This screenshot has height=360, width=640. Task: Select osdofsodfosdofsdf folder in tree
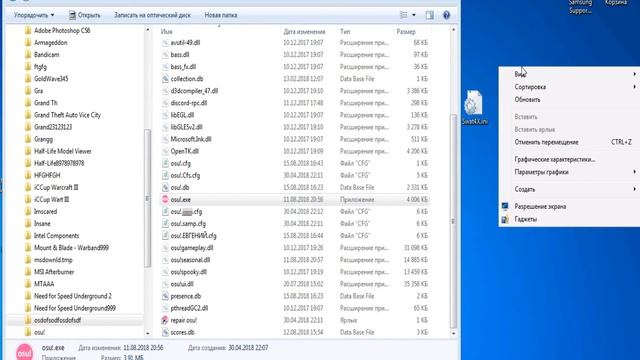57,320
